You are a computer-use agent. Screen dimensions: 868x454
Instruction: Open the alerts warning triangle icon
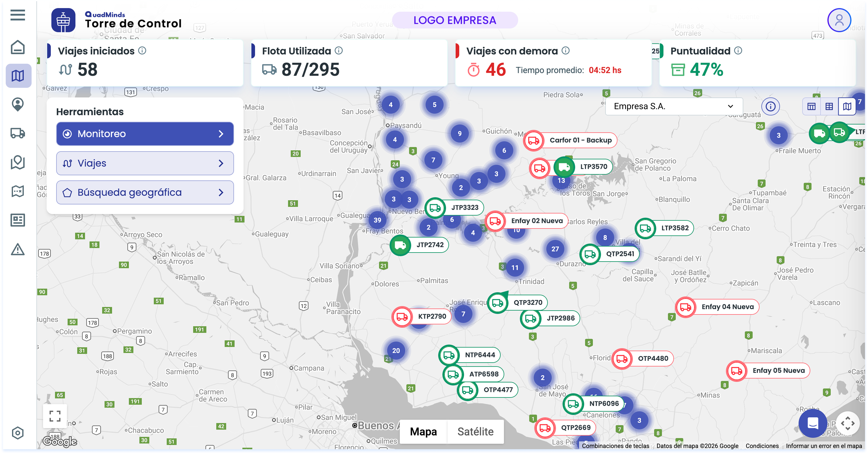coord(18,250)
